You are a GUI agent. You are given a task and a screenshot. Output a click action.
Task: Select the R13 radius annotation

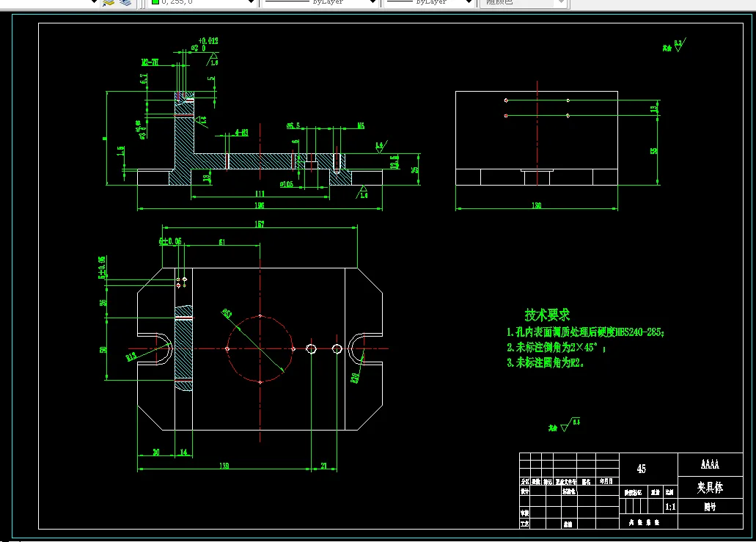[x=131, y=357]
